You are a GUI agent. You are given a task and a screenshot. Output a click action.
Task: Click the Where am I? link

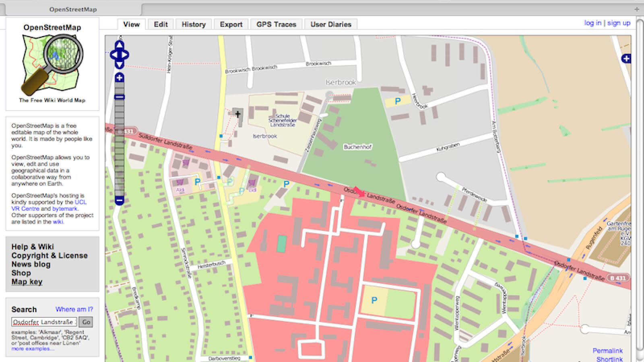point(74,309)
